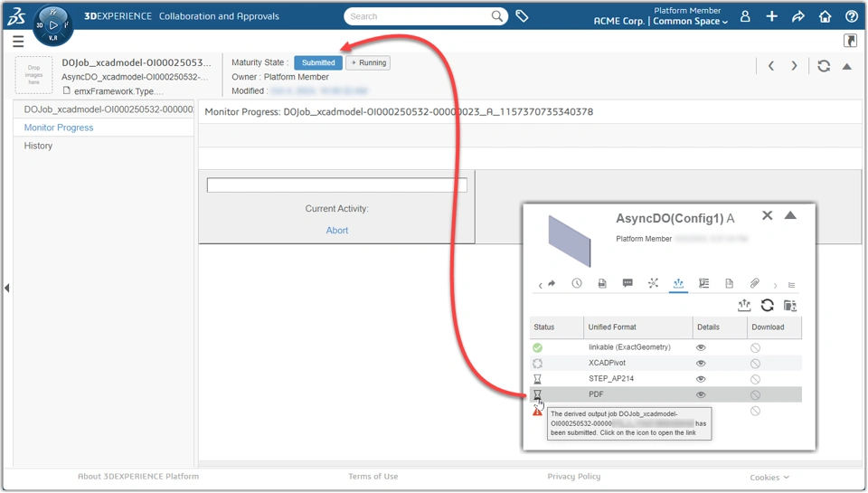This screenshot has width=868, height=493.
Task: Open the user profile icon
Action: 745,16
